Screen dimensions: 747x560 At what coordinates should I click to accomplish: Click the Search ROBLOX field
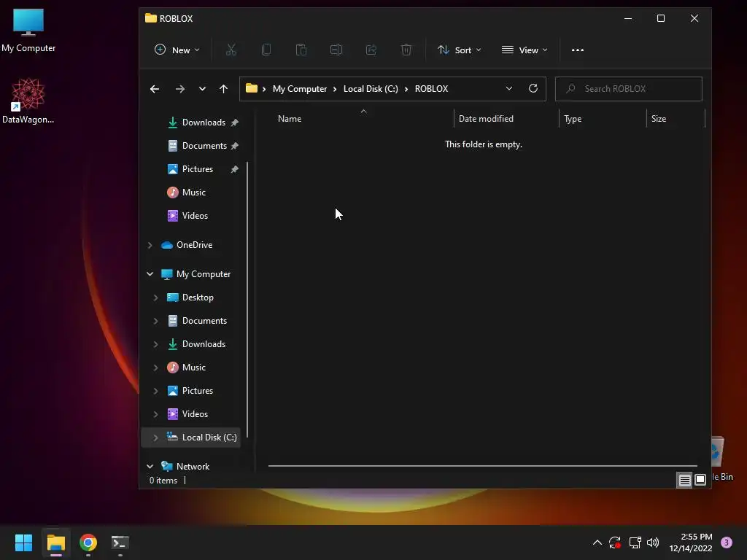pyautogui.click(x=628, y=89)
